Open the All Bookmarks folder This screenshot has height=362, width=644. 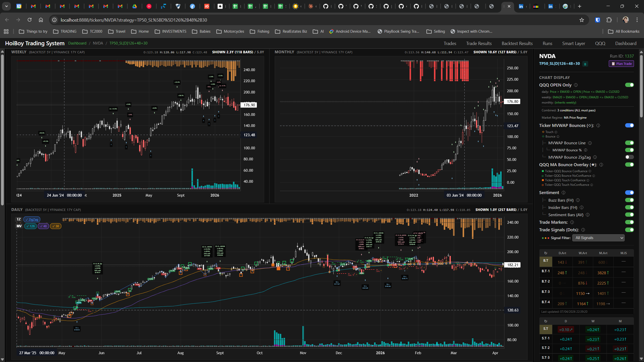coord(624,31)
